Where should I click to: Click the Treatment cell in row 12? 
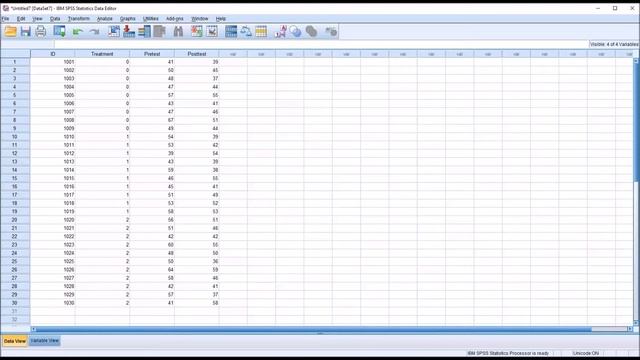102,153
